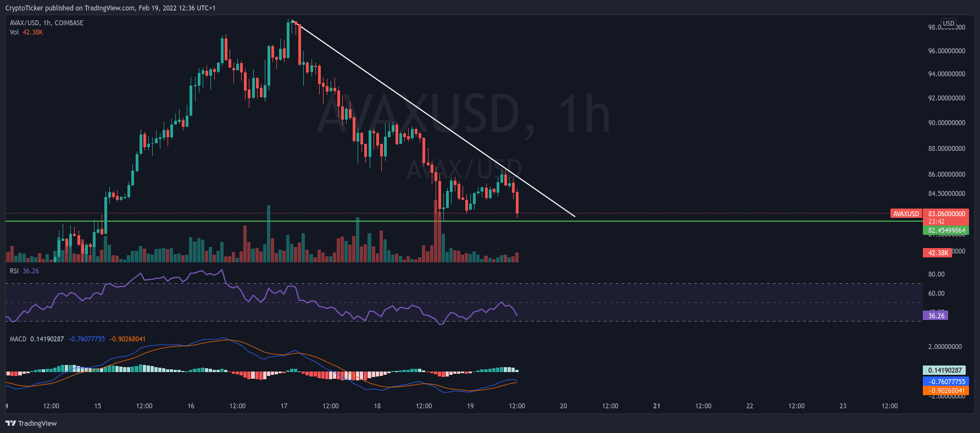Select the MACD indicator legend label
Viewport: 980px width, 433px height.
coord(18,339)
